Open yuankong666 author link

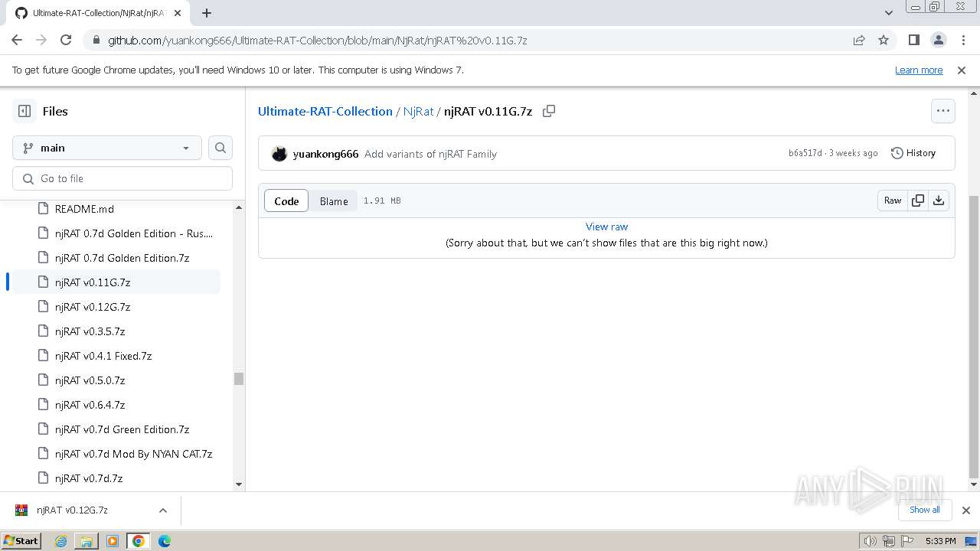pyautogui.click(x=325, y=154)
